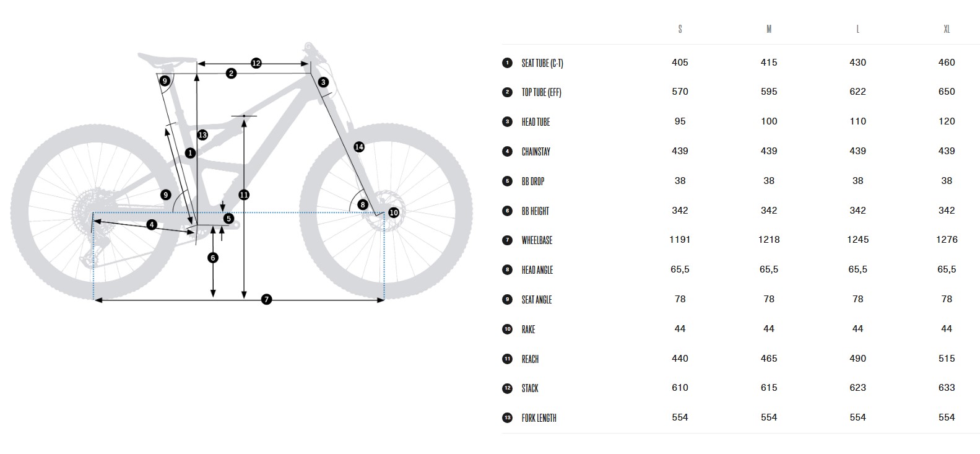Select the number 3 head tube marker on diagram
The image size is (980, 454).
(323, 82)
